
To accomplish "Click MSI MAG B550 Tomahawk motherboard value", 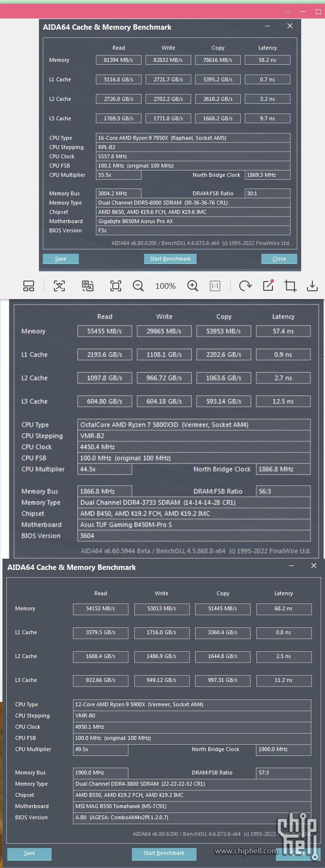I will pos(192,806).
